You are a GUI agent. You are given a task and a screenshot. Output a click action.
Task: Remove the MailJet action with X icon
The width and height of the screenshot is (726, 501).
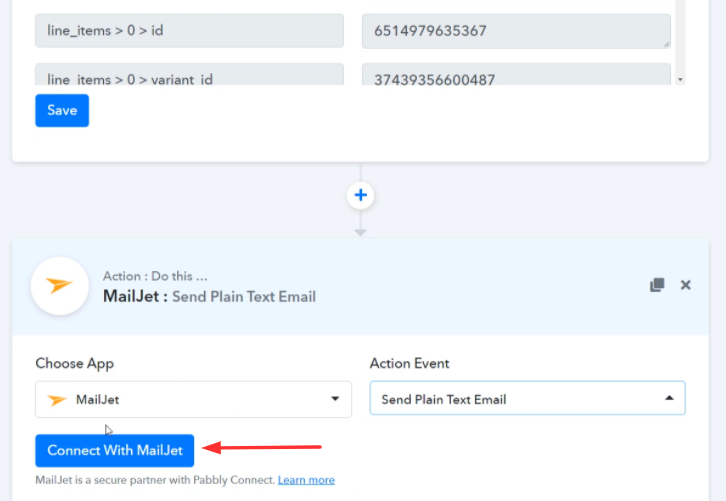(685, 285)
